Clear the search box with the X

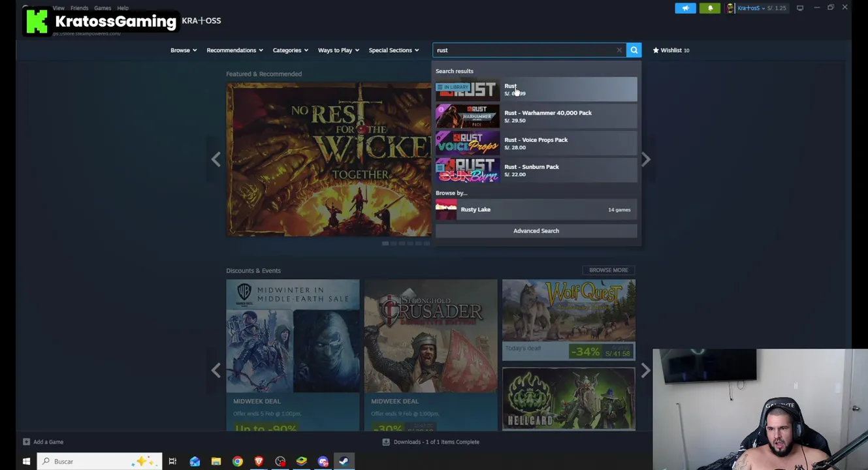[x=619, y=50]
